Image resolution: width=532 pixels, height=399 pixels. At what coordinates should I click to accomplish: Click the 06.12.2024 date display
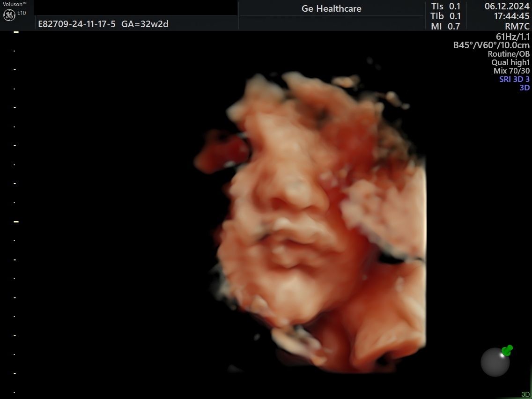[507, 7]
